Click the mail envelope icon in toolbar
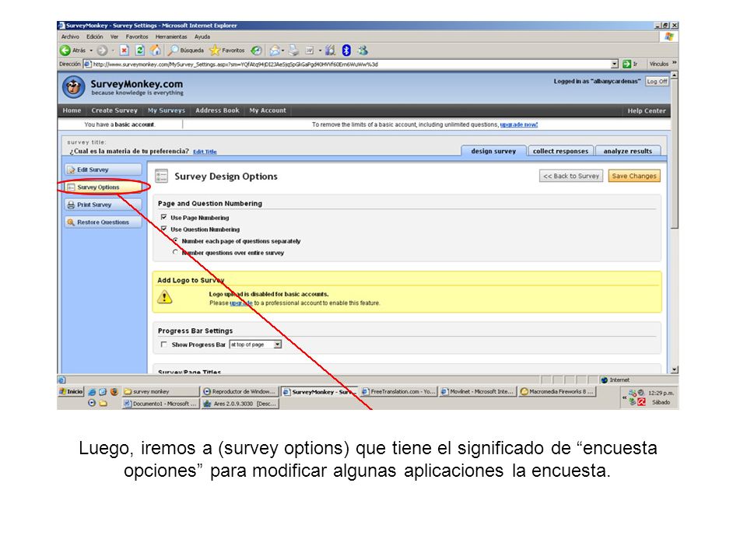Image resolution: width=747 pixels, height=560 pixels. tap(275, 50)
